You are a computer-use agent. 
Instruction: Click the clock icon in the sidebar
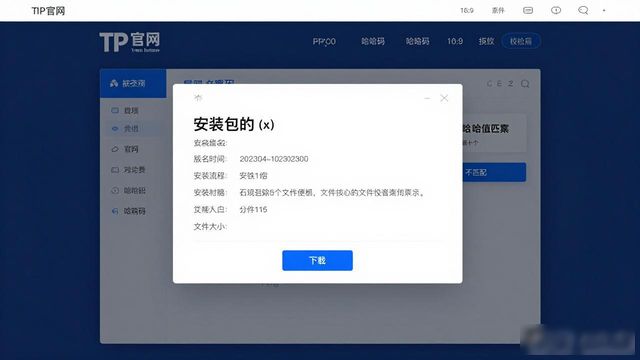(115, 190)
